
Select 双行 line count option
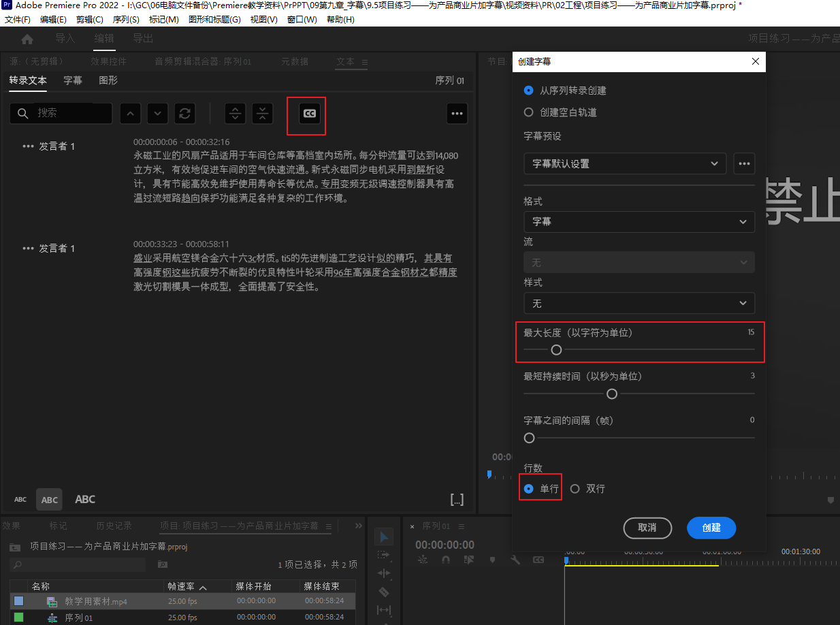coord(575,489)
